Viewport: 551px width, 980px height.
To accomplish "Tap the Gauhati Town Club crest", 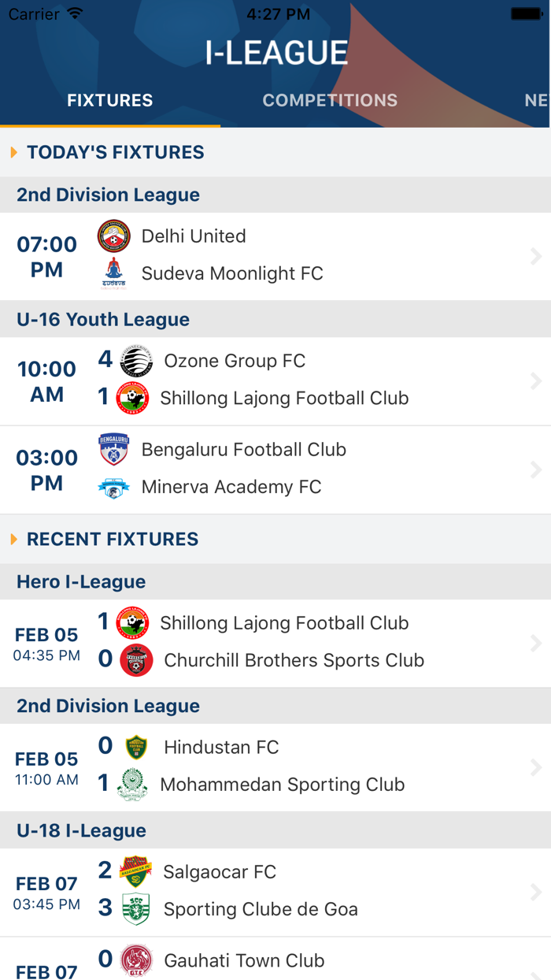I will click(x=135, y=957).
